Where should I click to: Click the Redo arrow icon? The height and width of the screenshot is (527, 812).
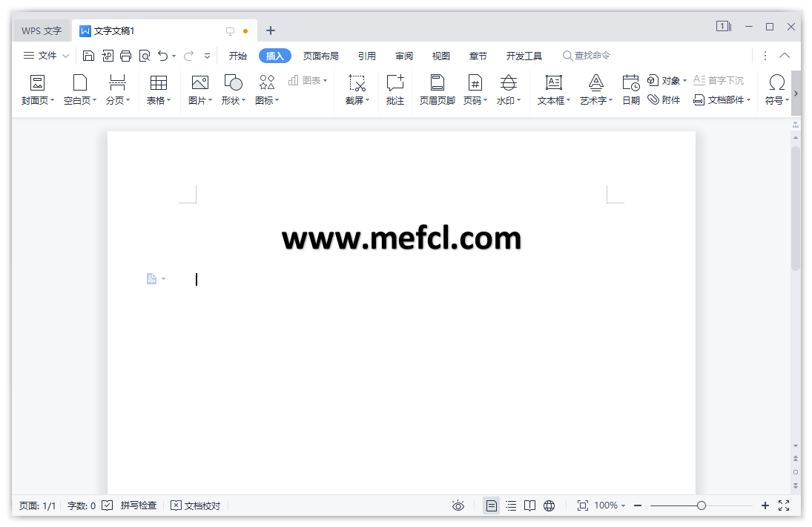pyautogui.click(x=188, y=56)
